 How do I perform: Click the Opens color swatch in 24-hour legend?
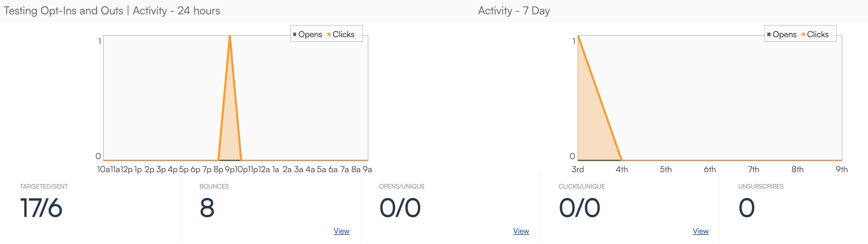pos(295,35)
